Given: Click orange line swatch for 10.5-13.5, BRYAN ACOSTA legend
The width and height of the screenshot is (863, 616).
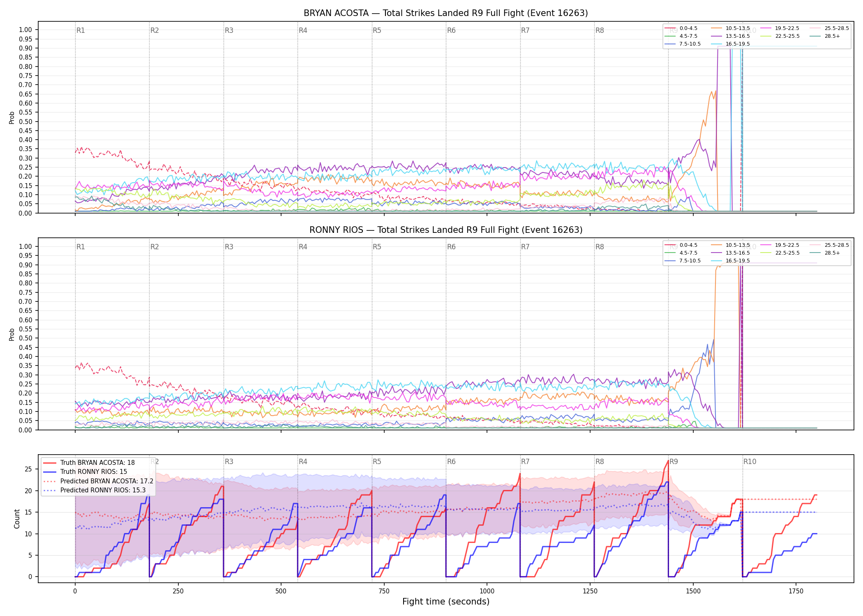Looking at the screenshot, I should [x=716, y=28].
